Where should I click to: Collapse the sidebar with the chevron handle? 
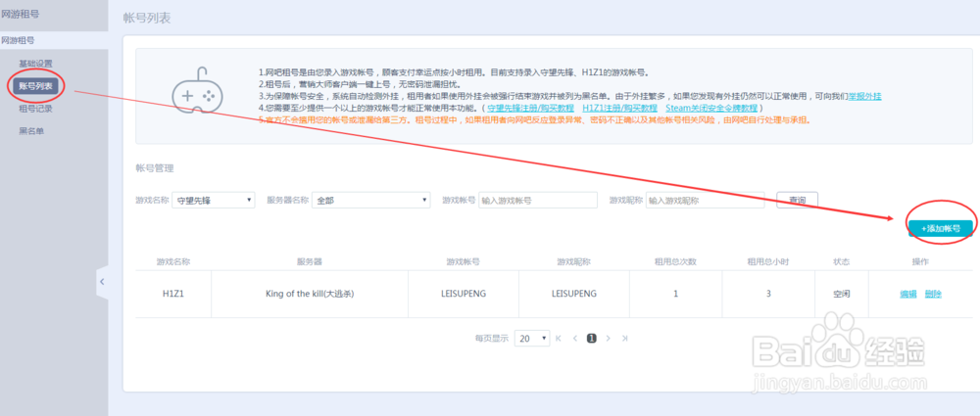point(102,282)
